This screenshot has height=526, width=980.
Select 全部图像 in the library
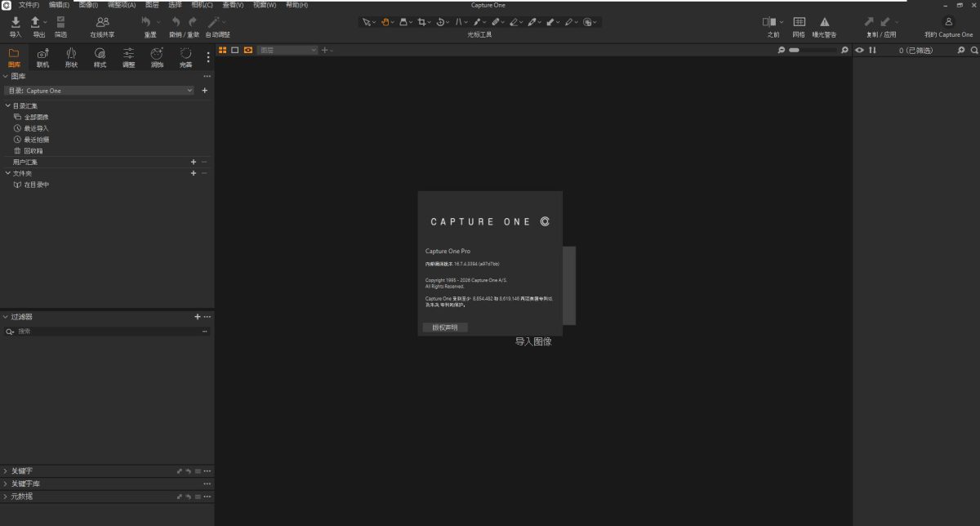36,117
